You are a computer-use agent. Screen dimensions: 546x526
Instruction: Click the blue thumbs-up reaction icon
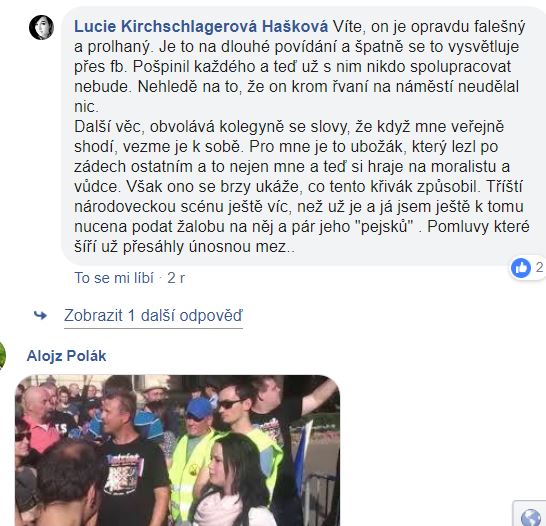coord(521,268)
